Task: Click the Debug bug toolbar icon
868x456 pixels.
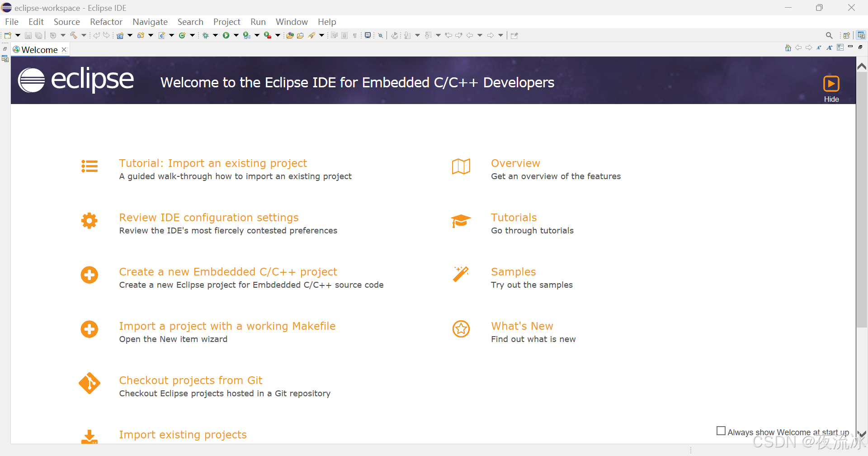Action: (x=206, y=35)
